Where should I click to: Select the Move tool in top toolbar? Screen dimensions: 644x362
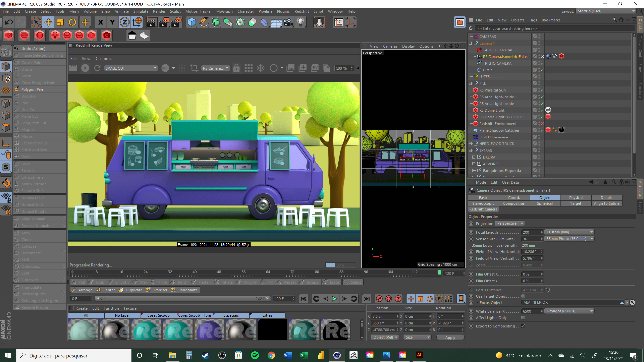tap(48, 22)
